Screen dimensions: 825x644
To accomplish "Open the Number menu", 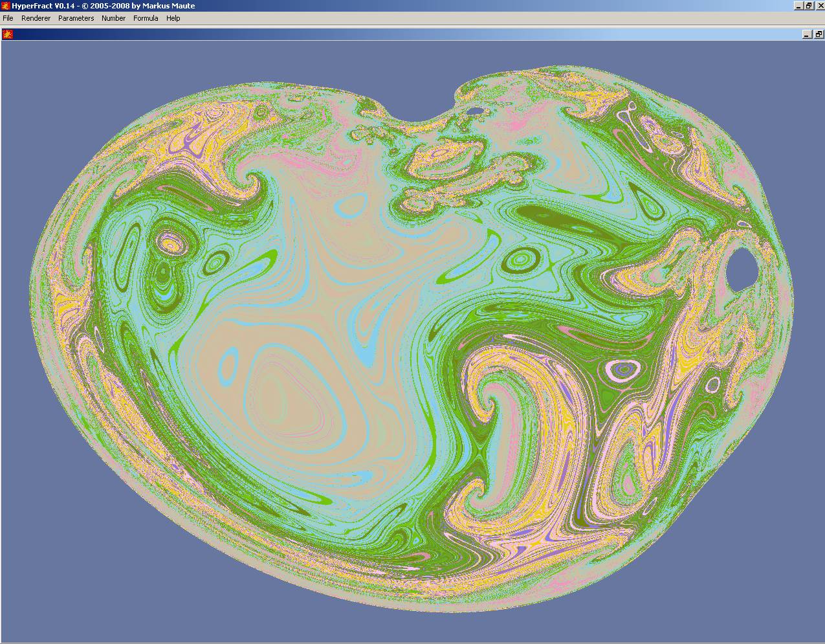I will (x=113, y=18).
